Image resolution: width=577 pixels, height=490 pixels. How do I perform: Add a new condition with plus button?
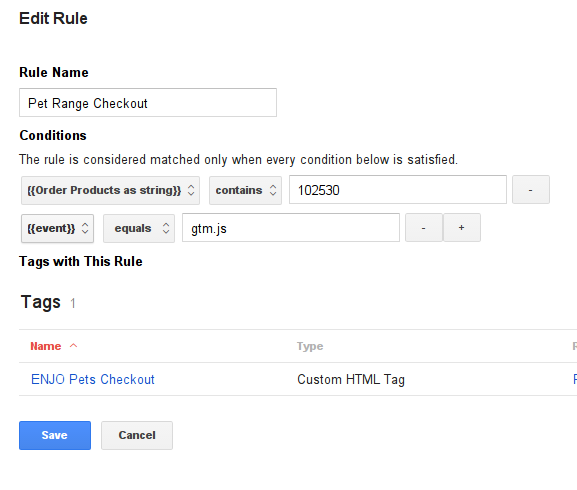(x=461, y=228)
